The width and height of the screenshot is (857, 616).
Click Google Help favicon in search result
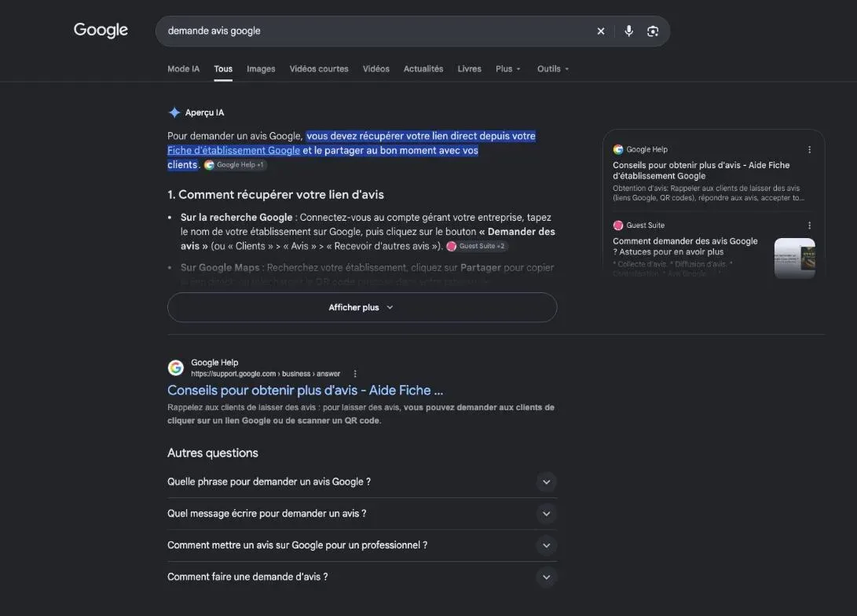click(175, 368)
